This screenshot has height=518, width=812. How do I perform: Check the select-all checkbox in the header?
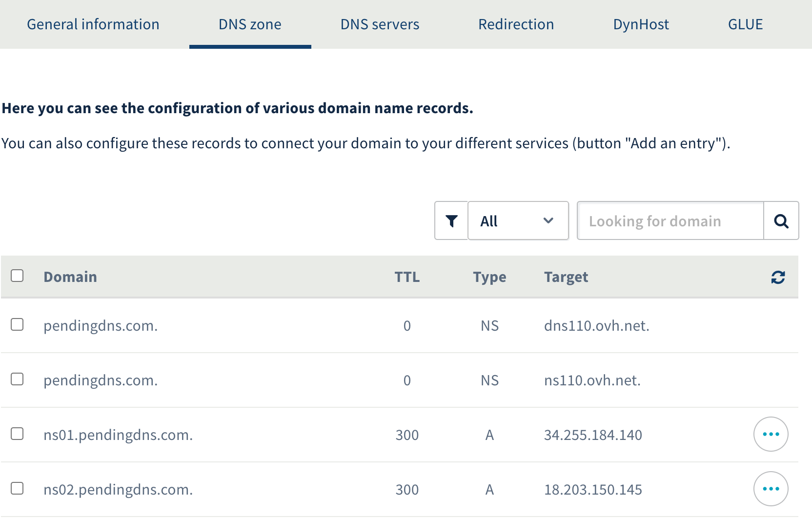point(17,276)
